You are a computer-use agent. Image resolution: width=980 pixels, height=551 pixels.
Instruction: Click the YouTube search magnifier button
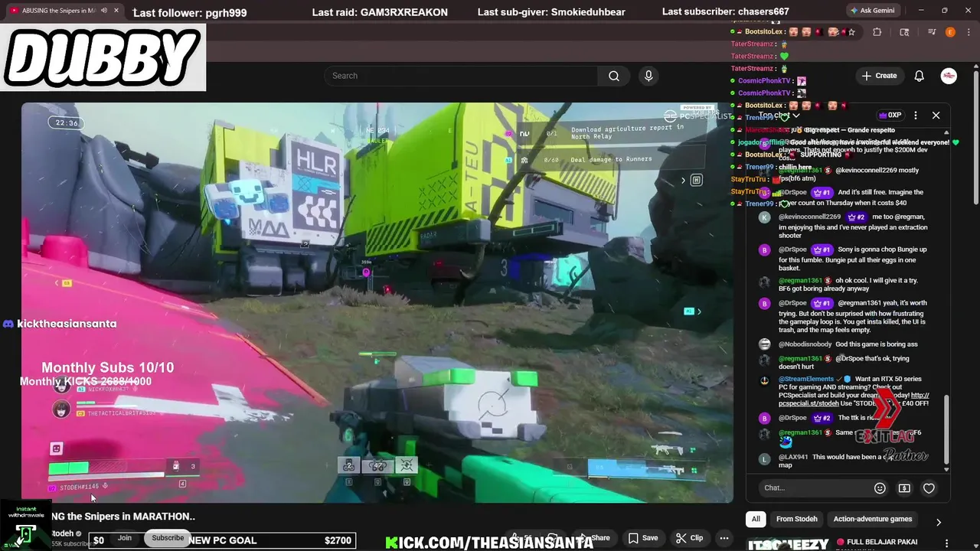[x=613, y=76]
